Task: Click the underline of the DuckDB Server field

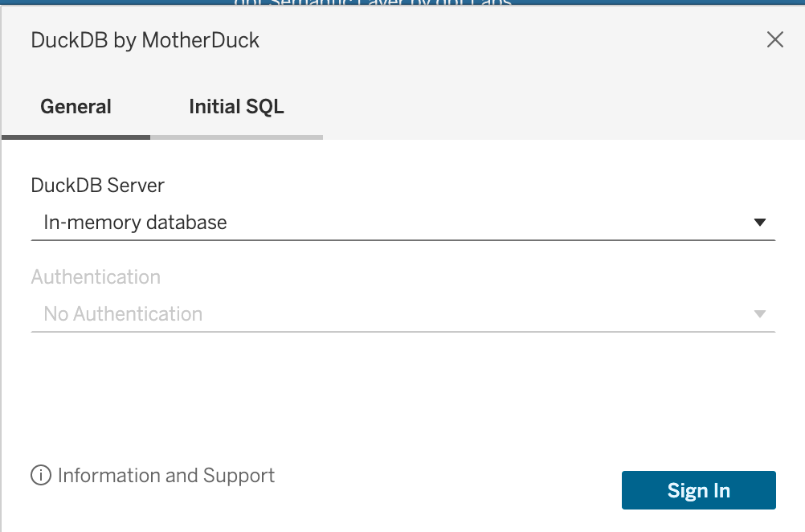Action: coord(402,239)
